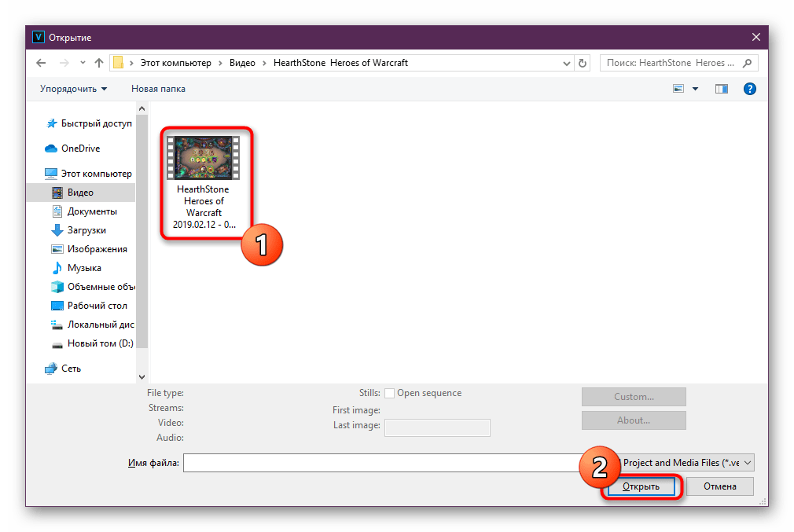Open 'Загрузки' folder in sidebar
794x532 pixels.
tap(79, 229)
